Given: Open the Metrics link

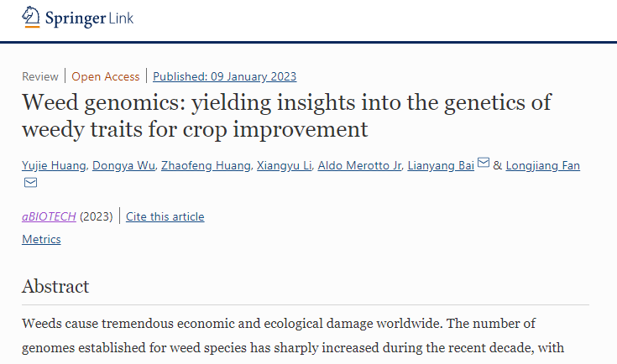Looking at the screenshot, I should pyautogui.click(x=41, y=239).
